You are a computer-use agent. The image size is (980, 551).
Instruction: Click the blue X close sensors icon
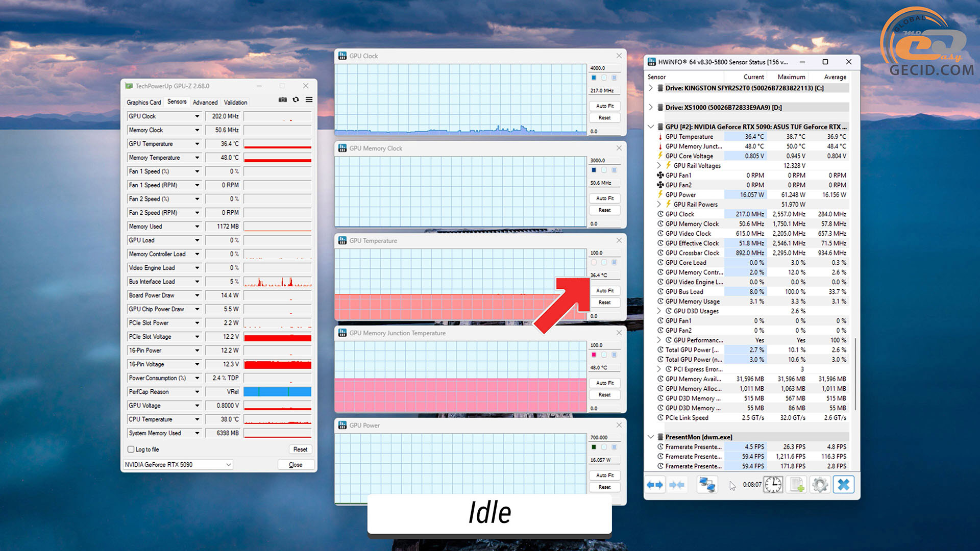[844, 485]
